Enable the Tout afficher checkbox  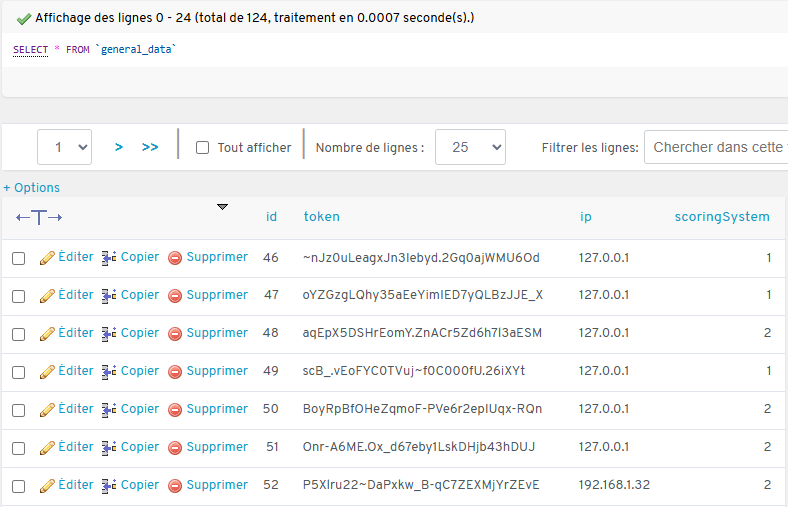203,148
